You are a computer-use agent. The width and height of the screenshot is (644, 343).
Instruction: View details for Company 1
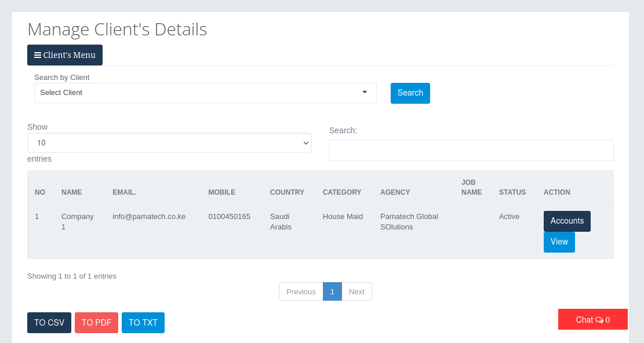coord(559,242)
